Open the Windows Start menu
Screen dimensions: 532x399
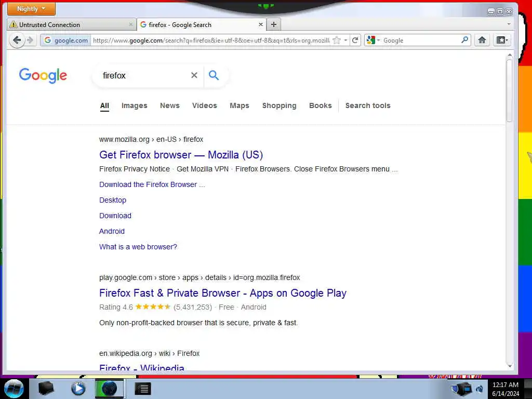point(14,389)
